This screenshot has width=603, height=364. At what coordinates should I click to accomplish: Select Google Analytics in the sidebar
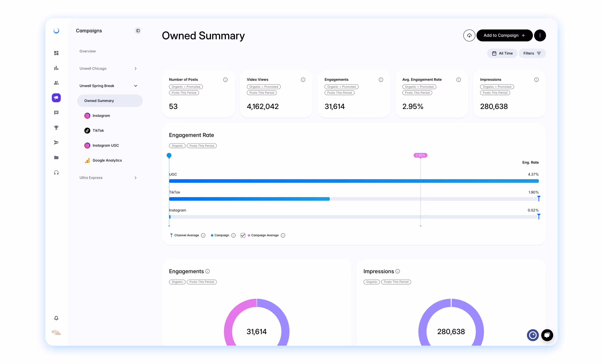tap(107, 161)
